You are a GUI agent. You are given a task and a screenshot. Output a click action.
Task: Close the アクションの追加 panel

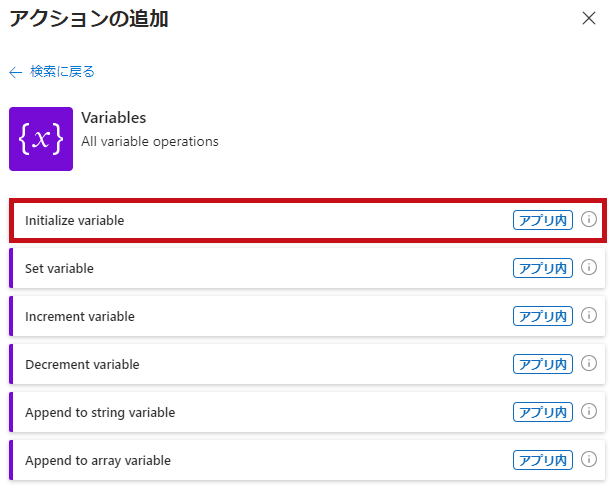[589, 18]
